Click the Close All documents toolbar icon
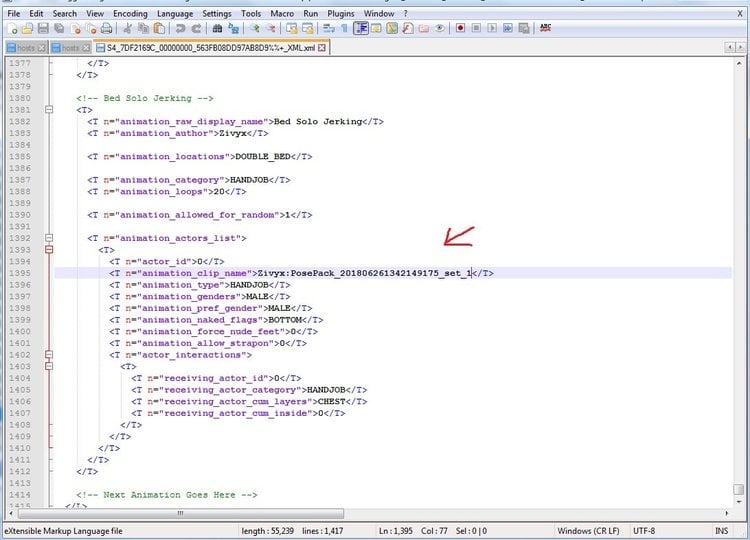Screen dimensions: 750x540 pyautogui.click(x=91, y=29)
